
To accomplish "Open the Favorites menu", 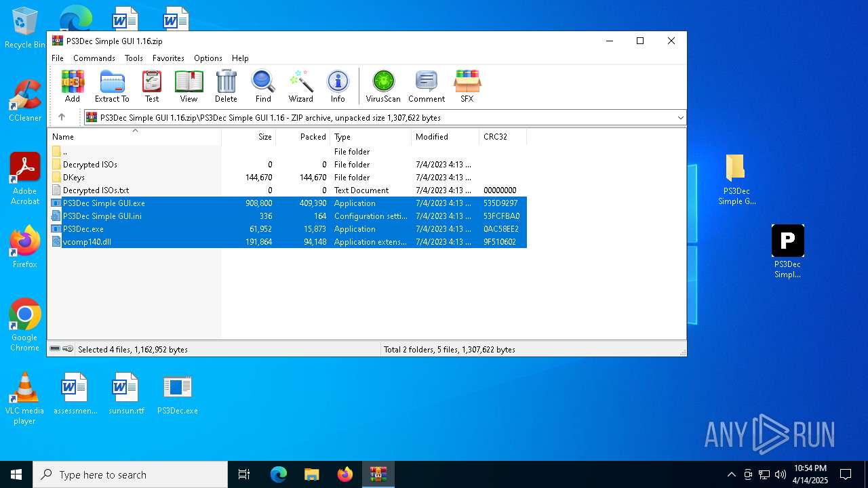I will click(x=168, y=58).
